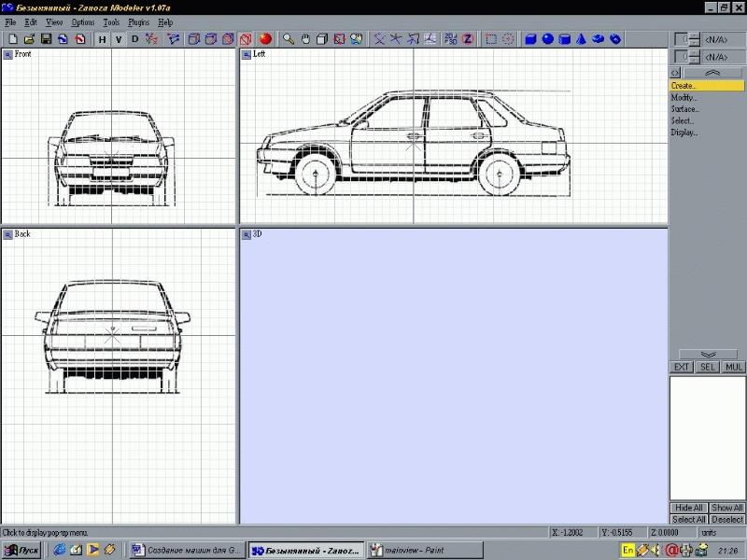Click the blue star-shaped axes icon
The height and width of the screenshot is (560, 747).
point(396,39)
